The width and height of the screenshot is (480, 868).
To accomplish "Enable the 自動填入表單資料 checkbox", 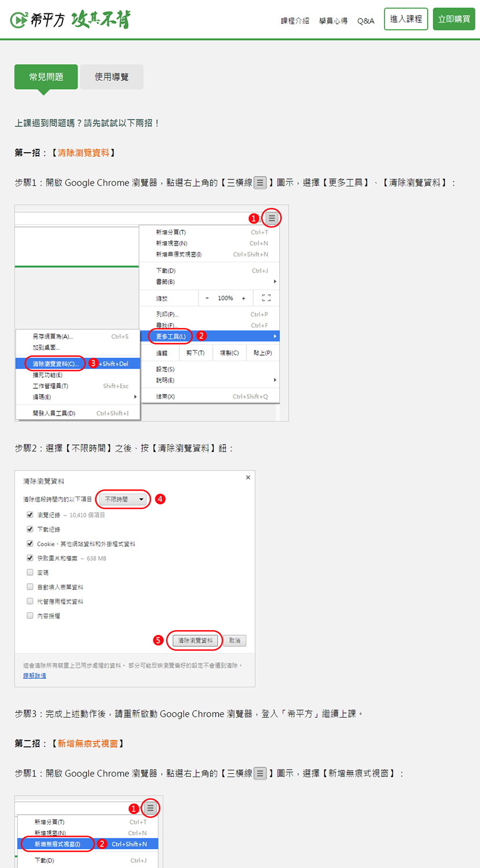I will click(x=30, y=587).
